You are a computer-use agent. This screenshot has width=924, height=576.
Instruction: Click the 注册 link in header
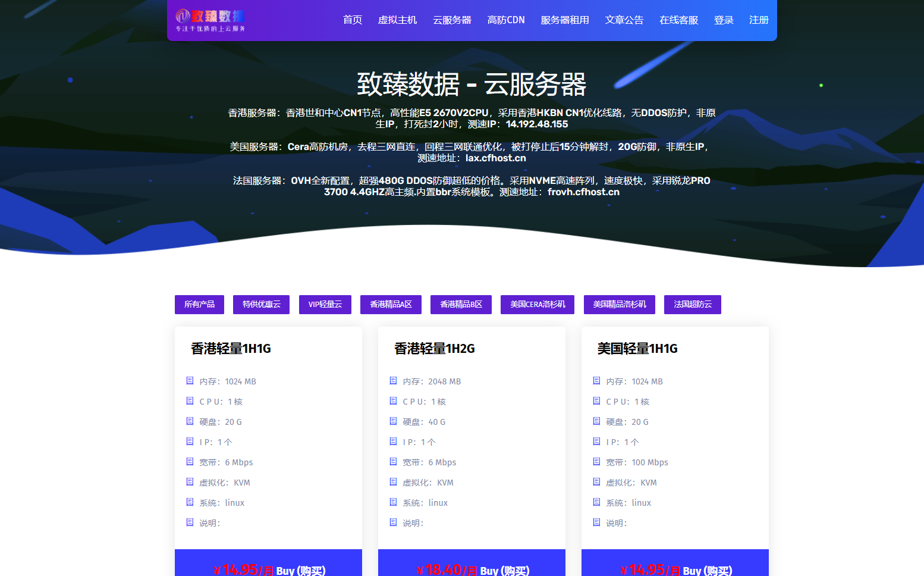[x=759, y=20]
